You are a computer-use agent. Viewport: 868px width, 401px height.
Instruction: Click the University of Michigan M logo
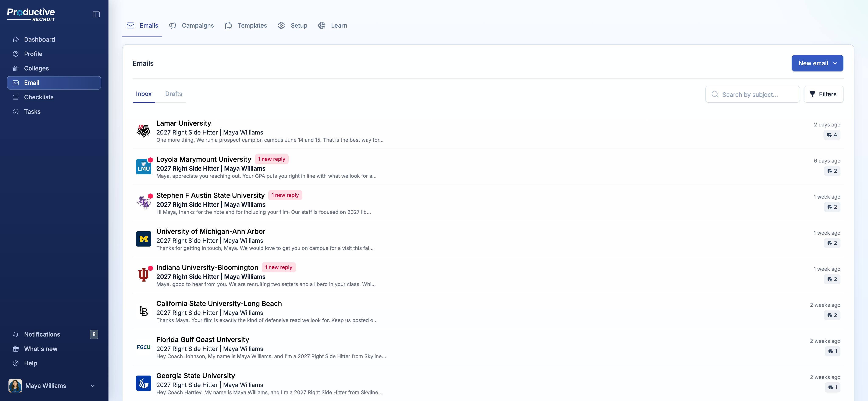143,239
